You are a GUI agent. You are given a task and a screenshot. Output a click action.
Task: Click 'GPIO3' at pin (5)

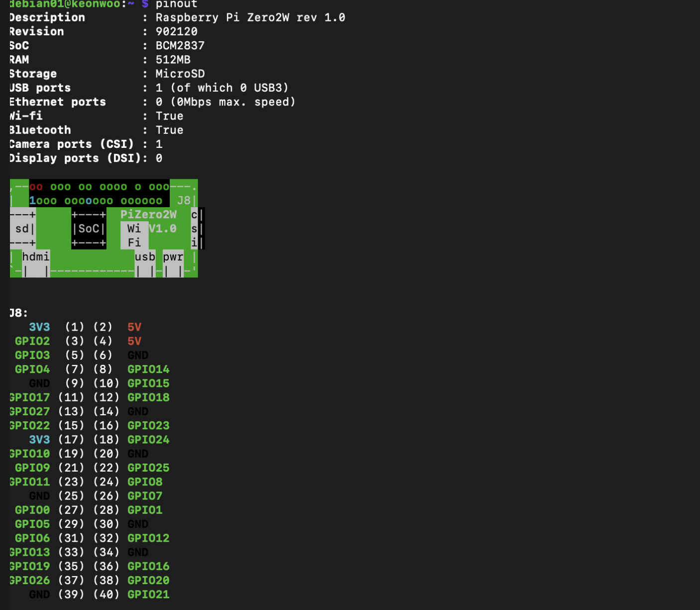pyautogui.click(x=32, y=355)
